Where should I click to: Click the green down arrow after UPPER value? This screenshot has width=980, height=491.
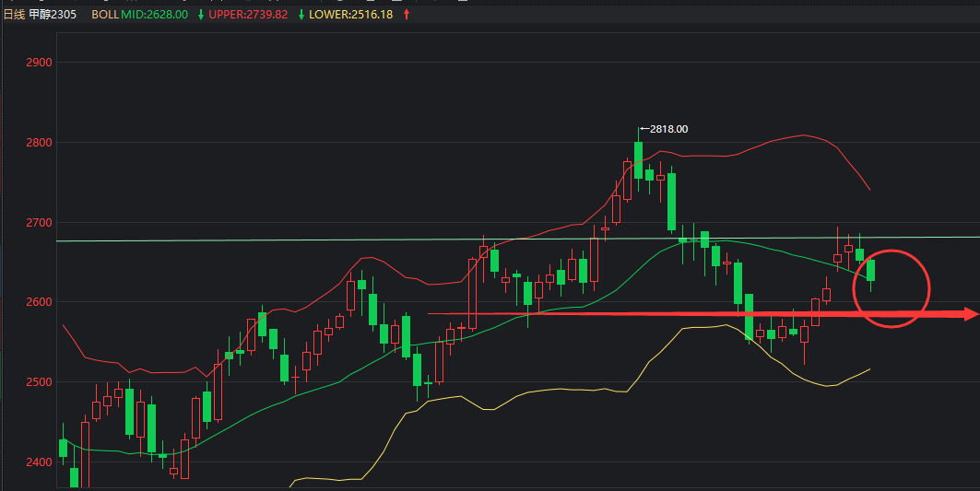tap(303, 15)
